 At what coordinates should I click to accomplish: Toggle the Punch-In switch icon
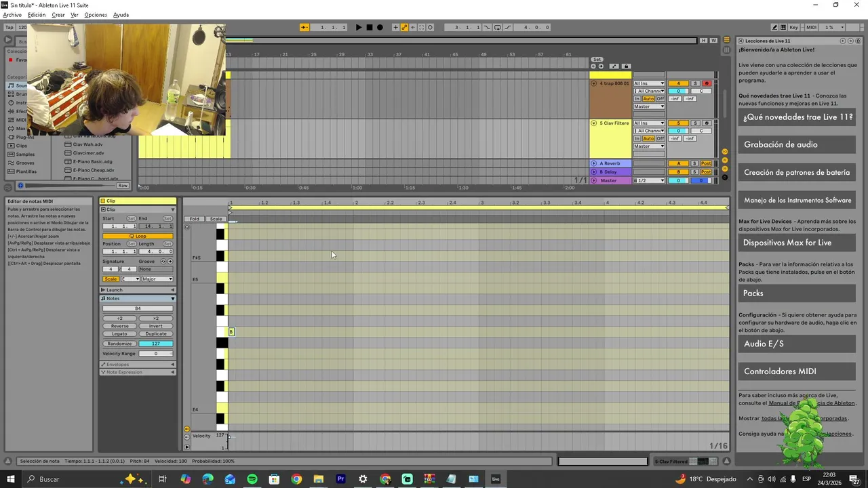(x=487, y=27)
